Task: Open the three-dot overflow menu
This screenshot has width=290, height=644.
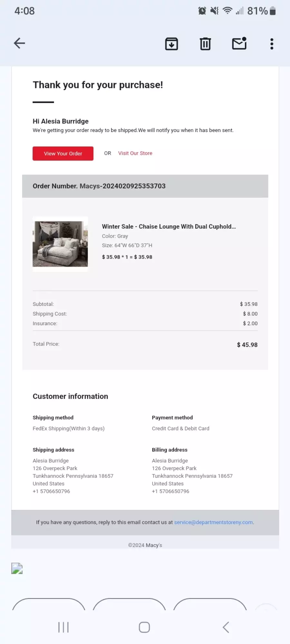Action: pos(272,44)
